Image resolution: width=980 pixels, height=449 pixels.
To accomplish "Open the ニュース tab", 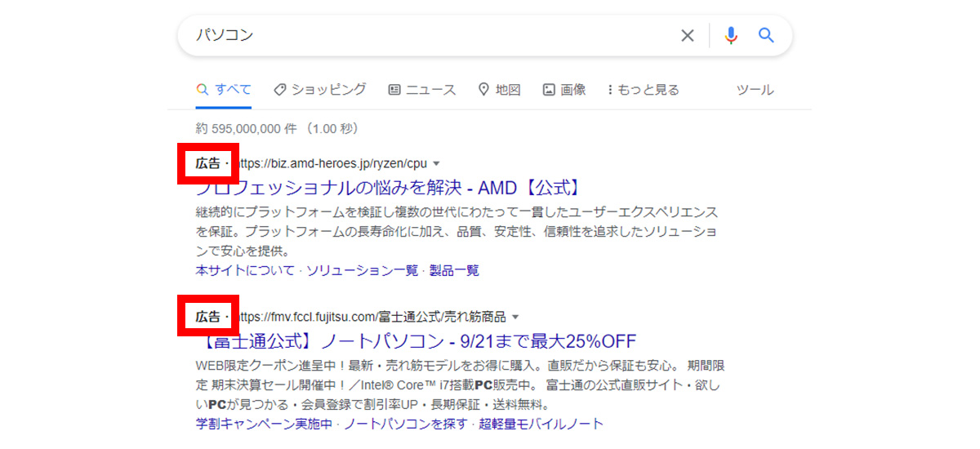I will pos(422,90).
